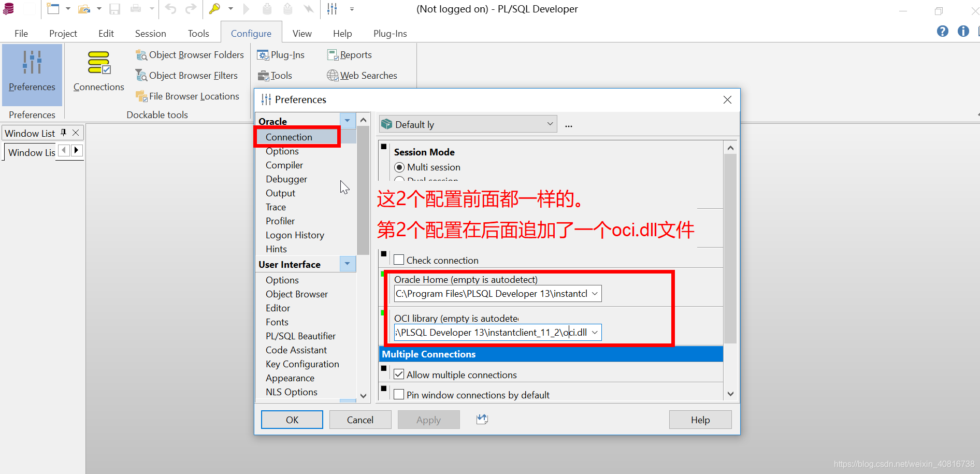Click Cancel in Preferences dialog
Image resolution: width=980 pixels, height=474 pixels.
360,420
